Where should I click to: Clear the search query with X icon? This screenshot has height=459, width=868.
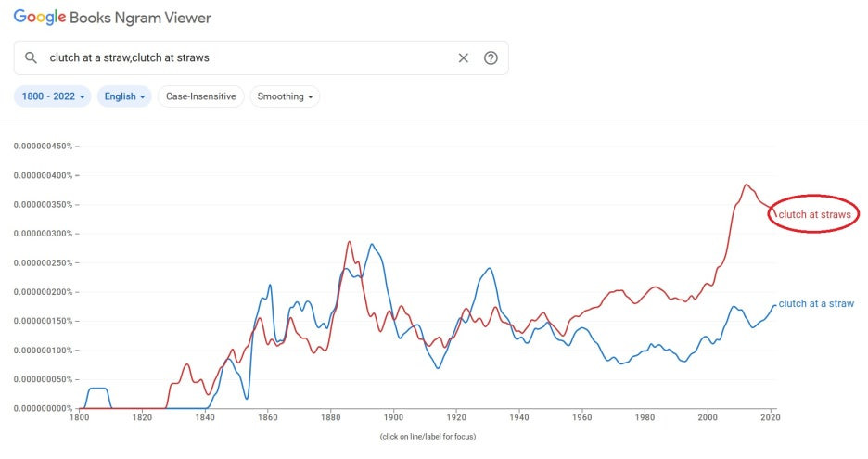click(x=464, y=57)
